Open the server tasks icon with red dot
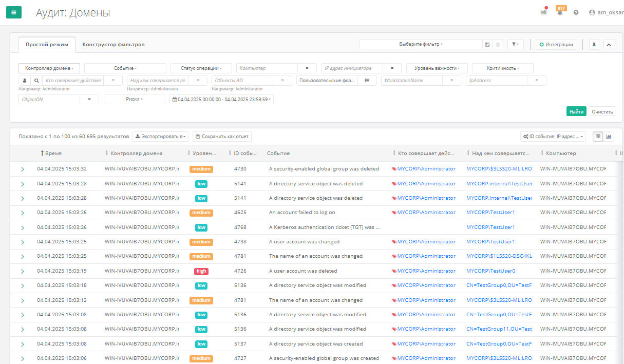Viewport: 624px width, 364px height. coord(543,12)
